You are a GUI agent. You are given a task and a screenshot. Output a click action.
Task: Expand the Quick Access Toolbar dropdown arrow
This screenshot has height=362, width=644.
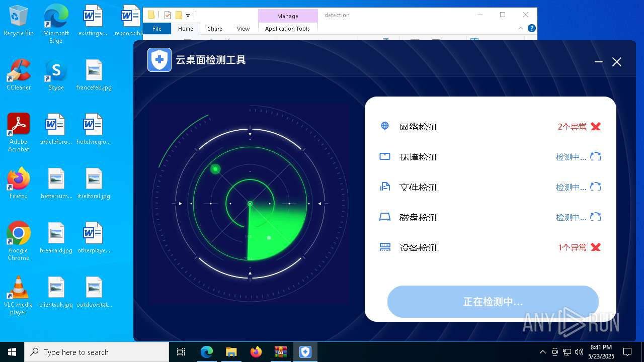click(188, 16)
